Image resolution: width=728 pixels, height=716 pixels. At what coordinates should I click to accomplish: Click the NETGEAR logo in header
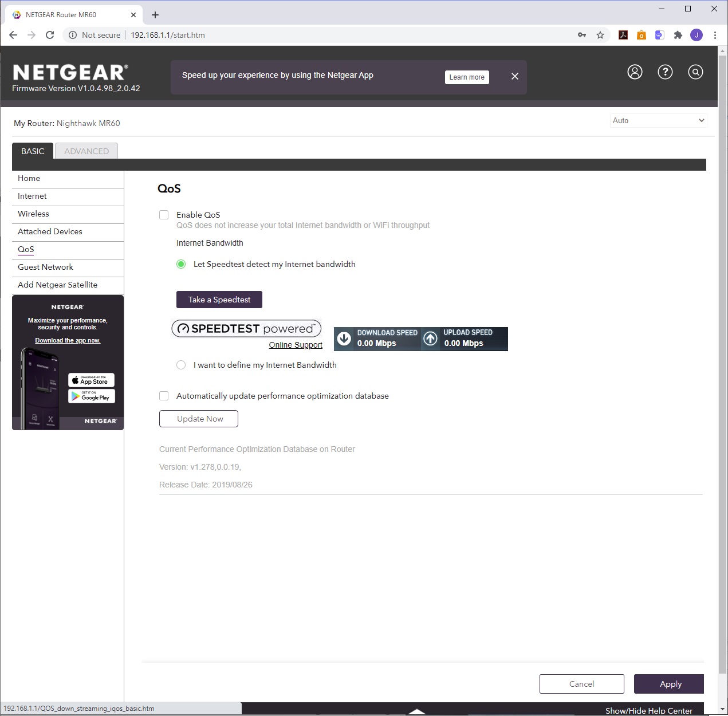[x=70, y=73]
